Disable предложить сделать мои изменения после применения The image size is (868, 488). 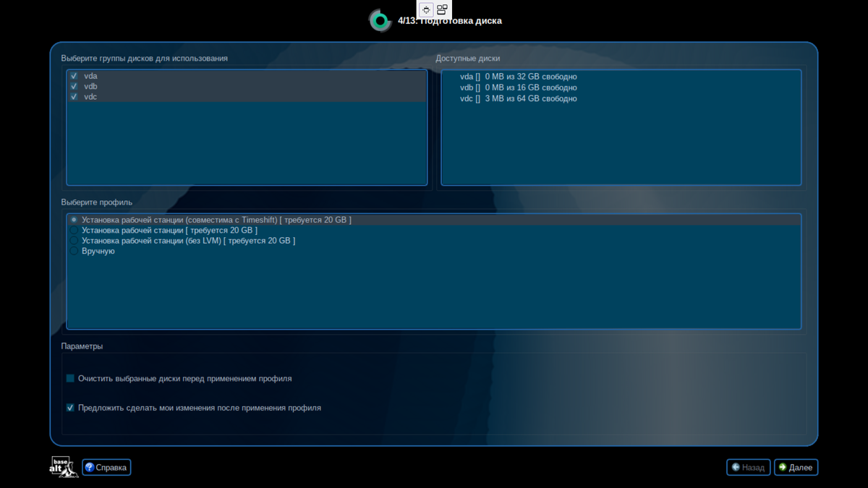tap(70, 407)
